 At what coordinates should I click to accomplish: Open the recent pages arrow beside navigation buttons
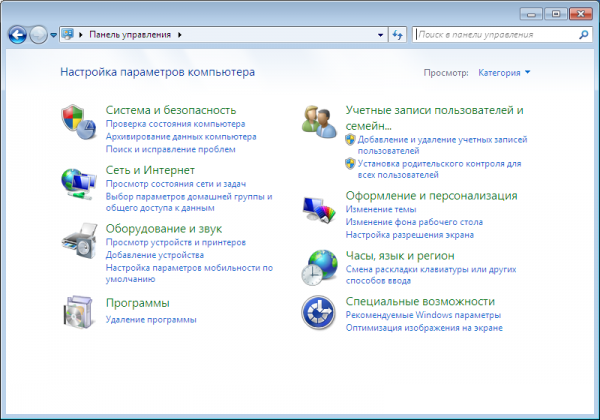click(x=54, y=35)
